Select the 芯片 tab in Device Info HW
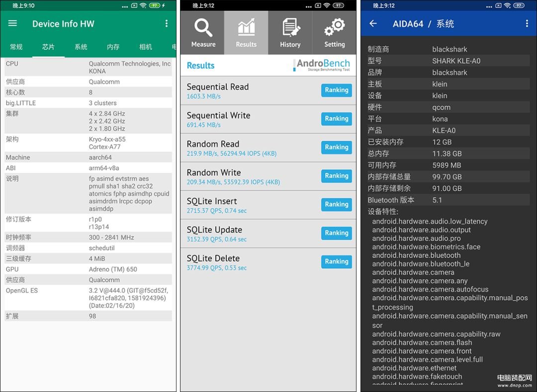 click(x=48, y=47)
